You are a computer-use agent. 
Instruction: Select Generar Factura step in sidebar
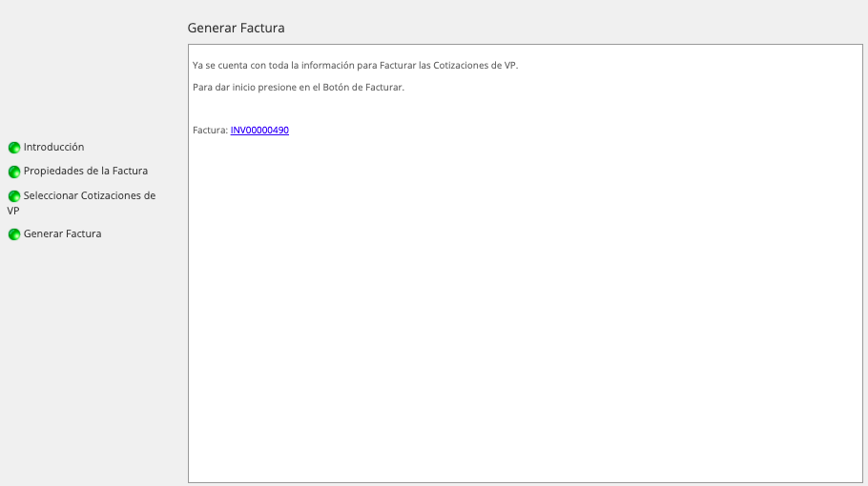pyautogui.click(x=63, y=233)
